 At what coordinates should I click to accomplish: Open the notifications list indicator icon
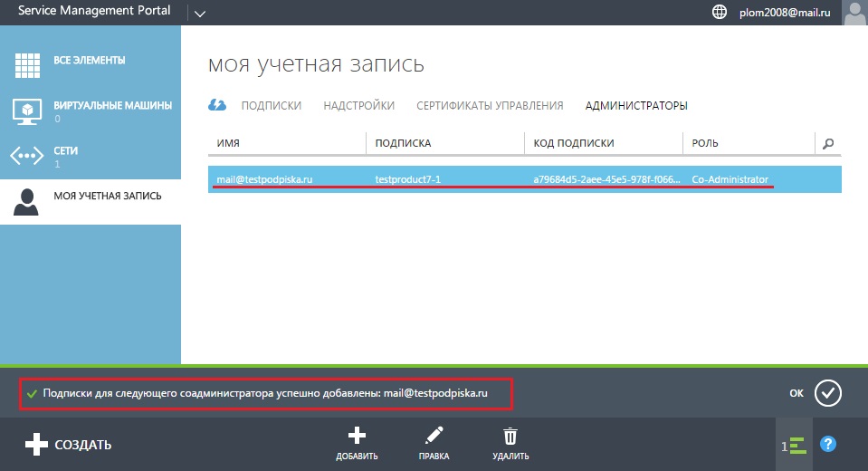click(x=793, y=445)
